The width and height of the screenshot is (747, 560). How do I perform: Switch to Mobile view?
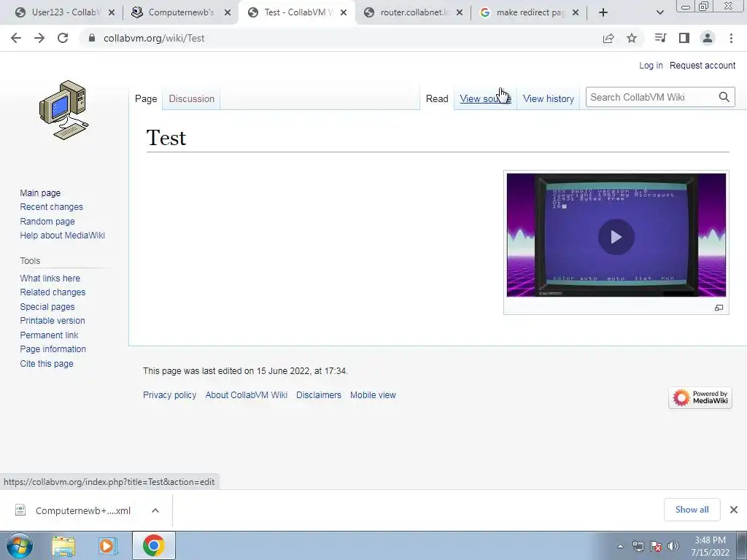373,394
